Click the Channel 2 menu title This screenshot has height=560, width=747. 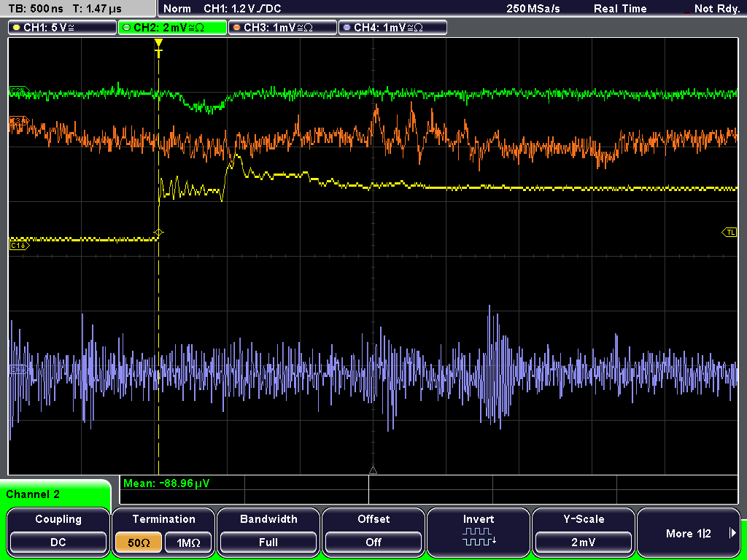pos(33,494)
